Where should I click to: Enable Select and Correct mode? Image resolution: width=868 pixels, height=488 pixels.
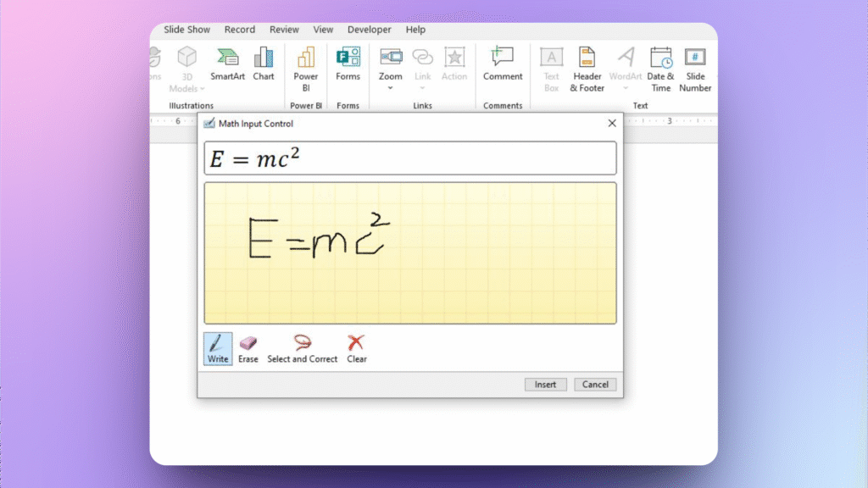pyautogui.click(x=302, y=347)
